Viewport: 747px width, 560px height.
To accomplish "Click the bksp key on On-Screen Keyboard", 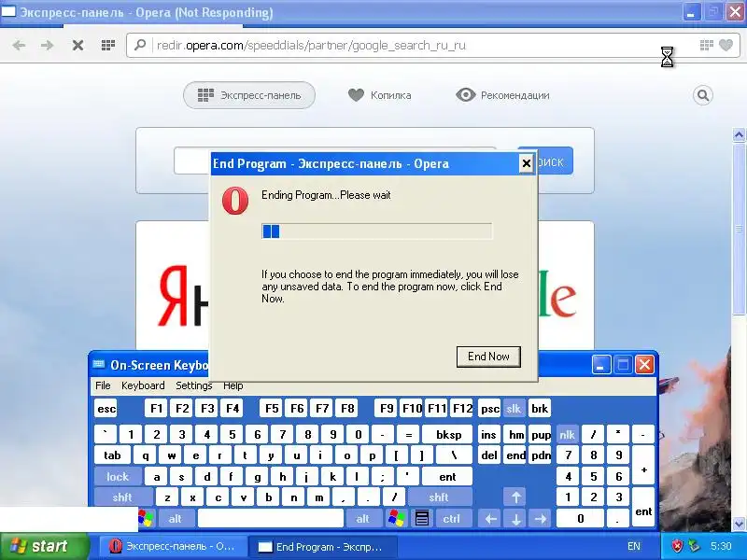I will tap(448, 435).
